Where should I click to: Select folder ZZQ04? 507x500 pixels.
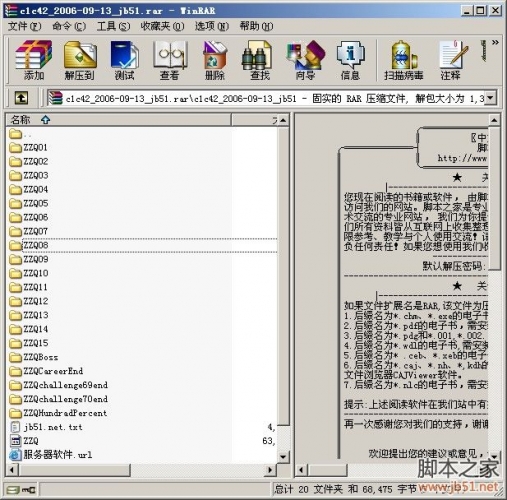[29, 189]
